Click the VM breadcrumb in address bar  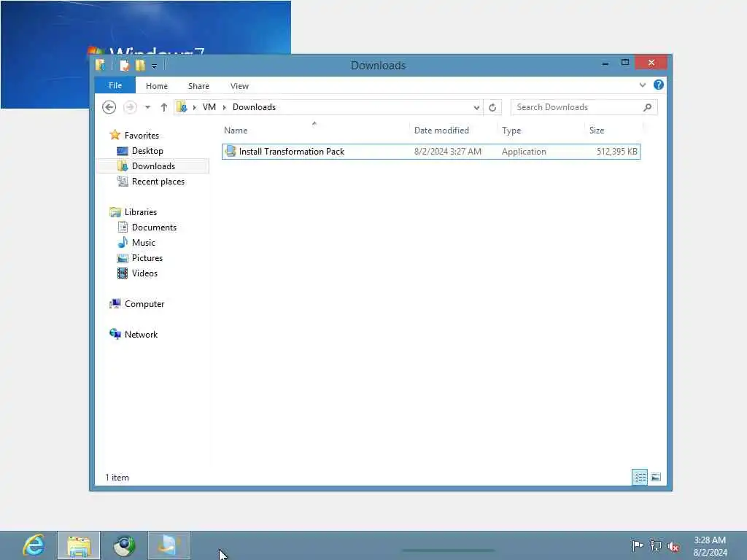pyautogui.click(x=209, y=107)
